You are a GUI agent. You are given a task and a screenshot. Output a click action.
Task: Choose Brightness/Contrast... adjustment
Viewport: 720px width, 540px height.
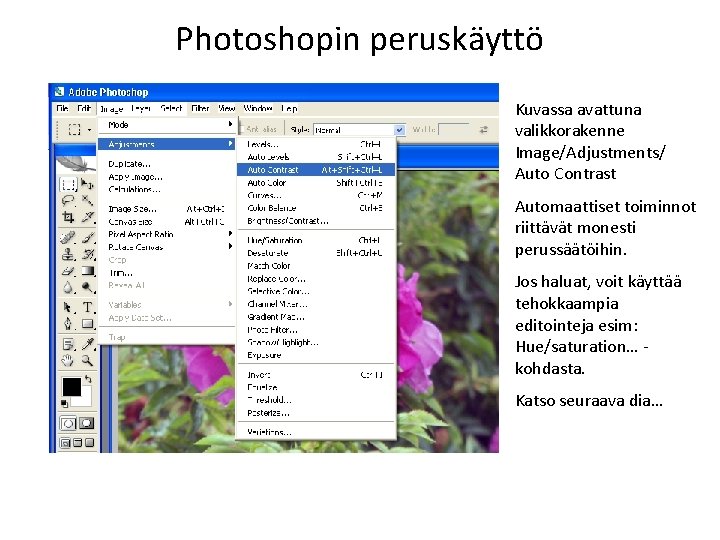(x=316, y=221)
